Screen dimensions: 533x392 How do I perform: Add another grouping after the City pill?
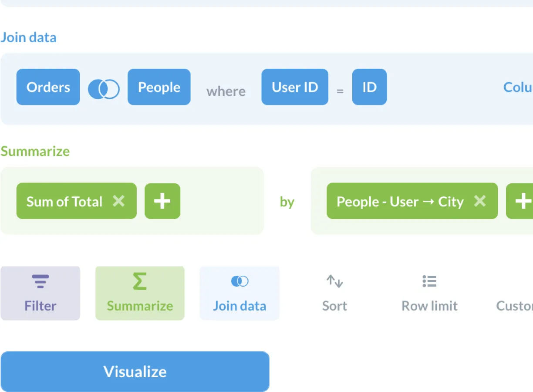[x=521, y=201]
